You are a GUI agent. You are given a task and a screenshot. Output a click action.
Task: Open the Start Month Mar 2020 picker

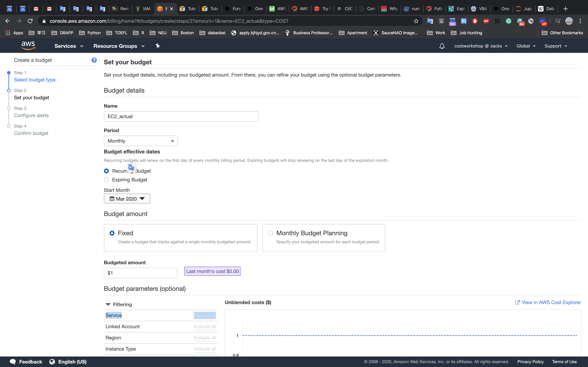127,199
